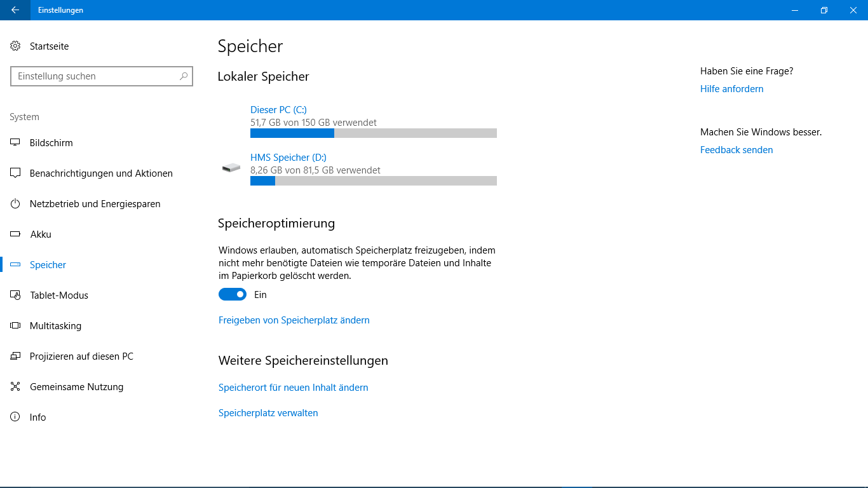The image size is (868, 488).
Task: Click the Multitasking icon in sidebar
Action: (x=15, y=326)
